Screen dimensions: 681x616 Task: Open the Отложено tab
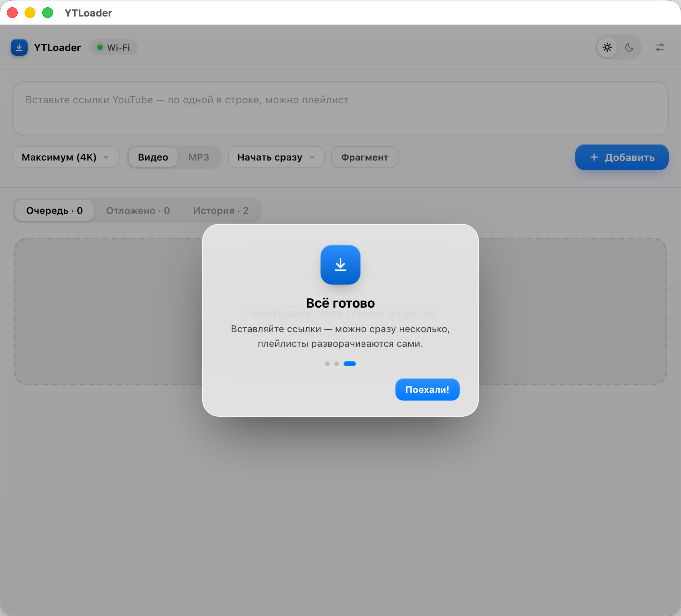[x=138, y=211]
